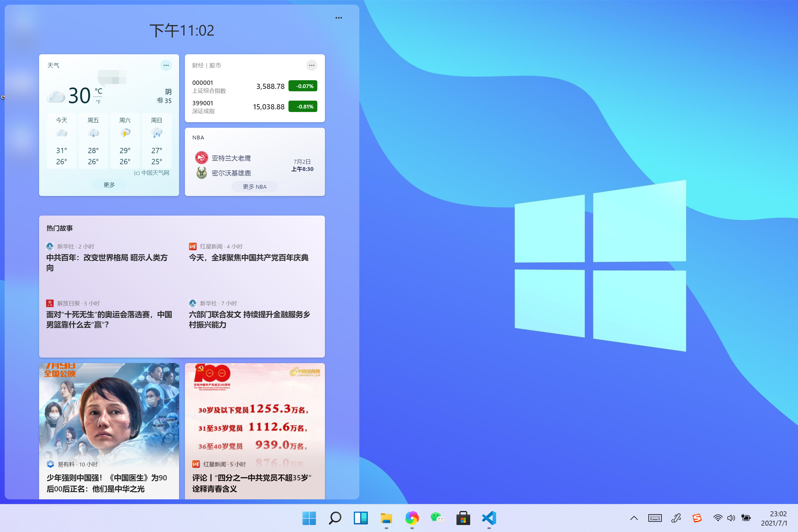Open File Explorer from taskbar
Viewport: 798px width, 532px height.
click(386, 518)
